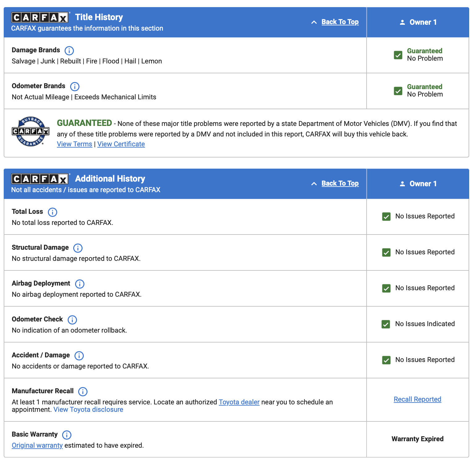Click Back To Top in Title History section
Screen dimensions: 476x461
(x=340, y=22)
